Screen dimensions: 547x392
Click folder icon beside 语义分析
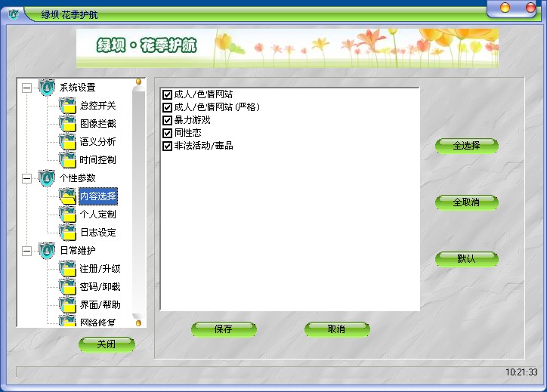(67, 142)
